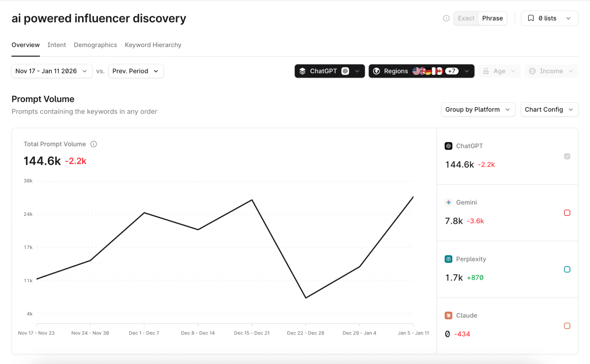The width and height of the screenshot is (590, 364).
Task: Open the Keyword Hierarchy tab
Action: 153,45
